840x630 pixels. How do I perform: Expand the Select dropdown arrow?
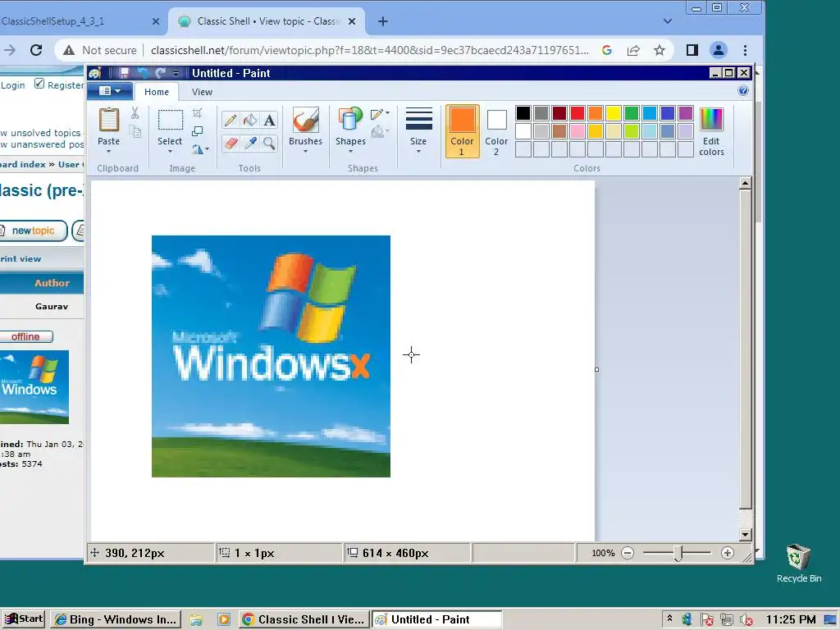pos(171,152)
